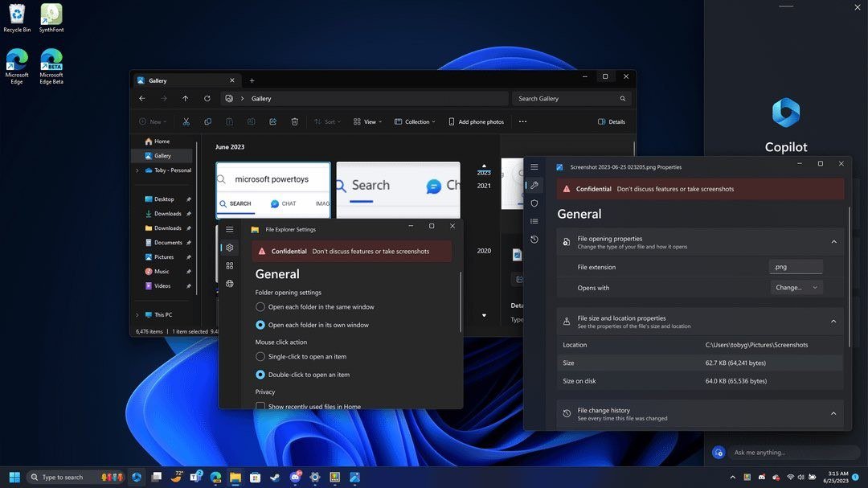Select the Search screenshot thumbnail
Screen dimensions: 868x488
tap(398, 190)
